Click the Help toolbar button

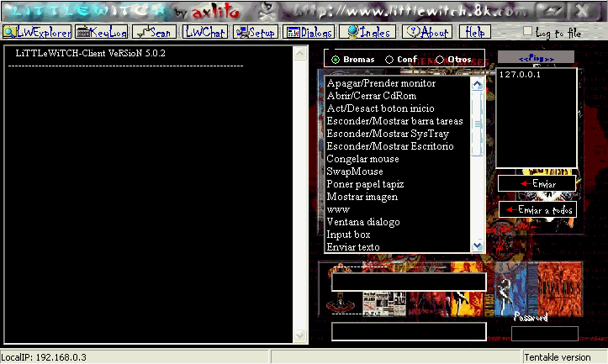pos(473,32)
